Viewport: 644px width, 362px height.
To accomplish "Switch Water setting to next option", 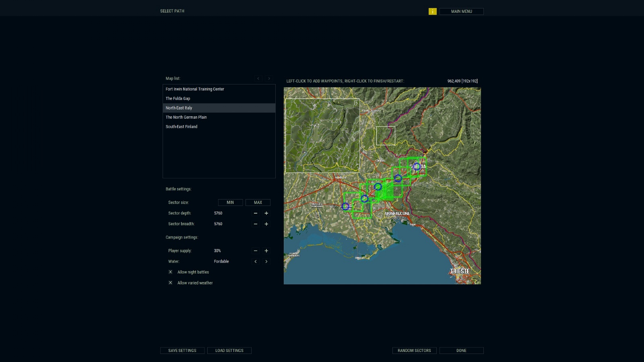I will coord(266,261).
